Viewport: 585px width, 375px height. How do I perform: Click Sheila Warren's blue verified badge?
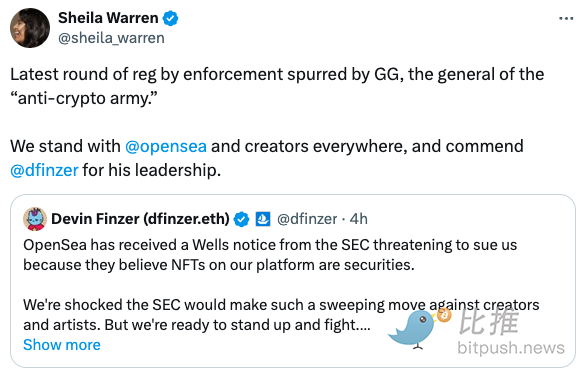point(171,18)
